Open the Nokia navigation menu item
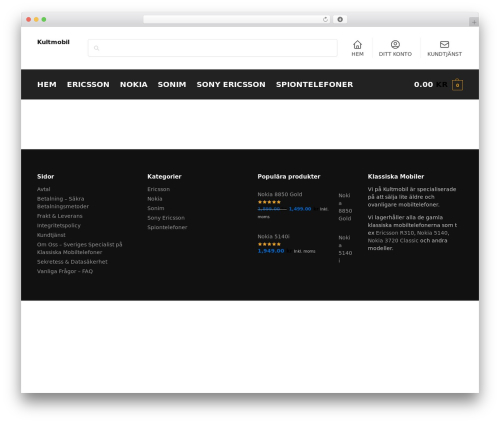 click(134, 84)
